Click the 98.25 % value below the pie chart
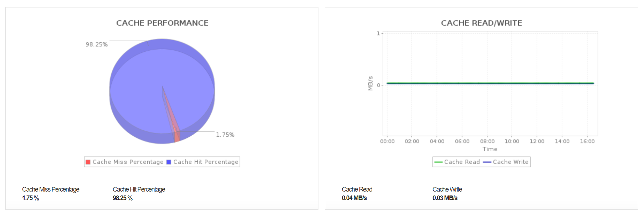Viewport: 644px width, 214px height. 123,198
